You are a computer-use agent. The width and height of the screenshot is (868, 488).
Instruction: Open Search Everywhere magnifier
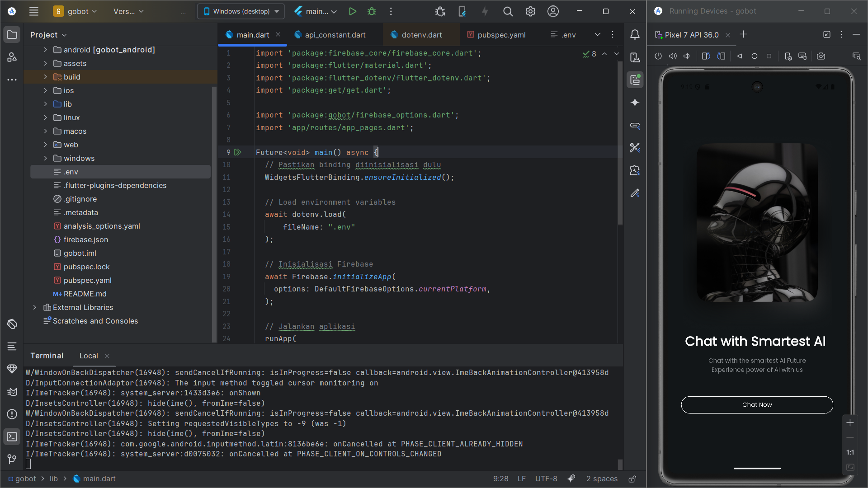coord(508,11)
